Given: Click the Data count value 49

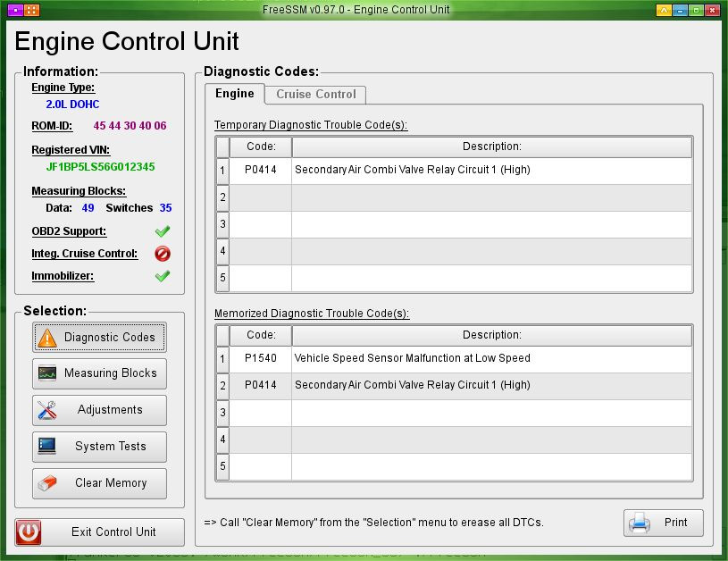Looking at the screenshot, I should pyautogui.click(x=88, y=208).
